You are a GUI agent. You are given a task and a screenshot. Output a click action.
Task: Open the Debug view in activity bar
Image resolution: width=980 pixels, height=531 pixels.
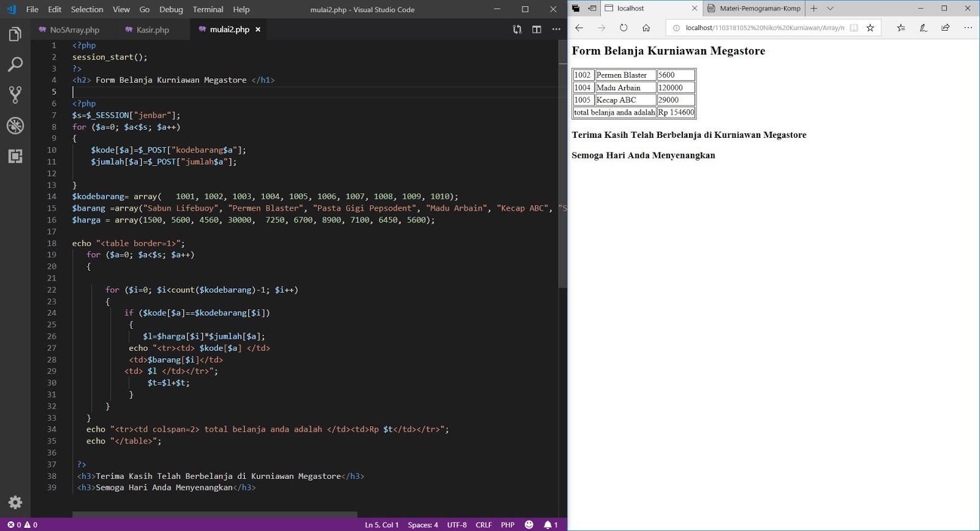pos(15,126)
